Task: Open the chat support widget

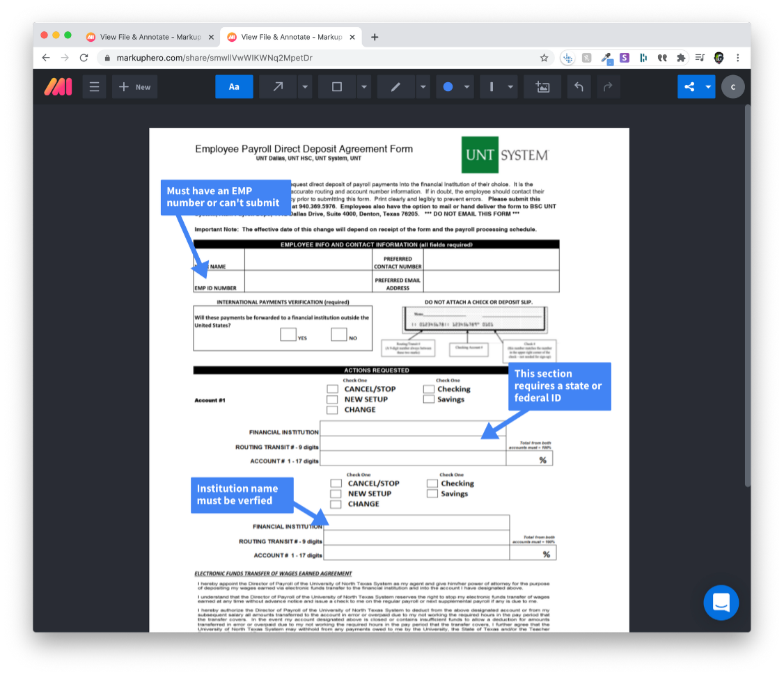Action: pyautogui.click(x=721, y=603)
